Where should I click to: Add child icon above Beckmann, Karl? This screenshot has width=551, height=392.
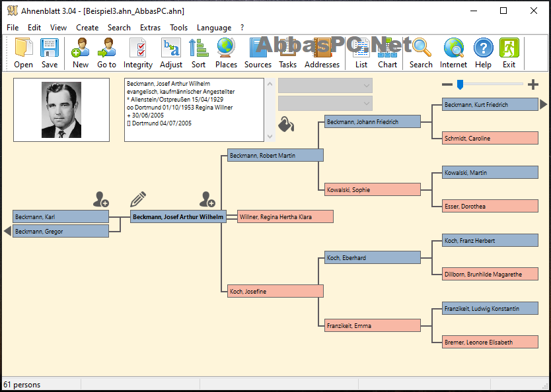[101, 199]
